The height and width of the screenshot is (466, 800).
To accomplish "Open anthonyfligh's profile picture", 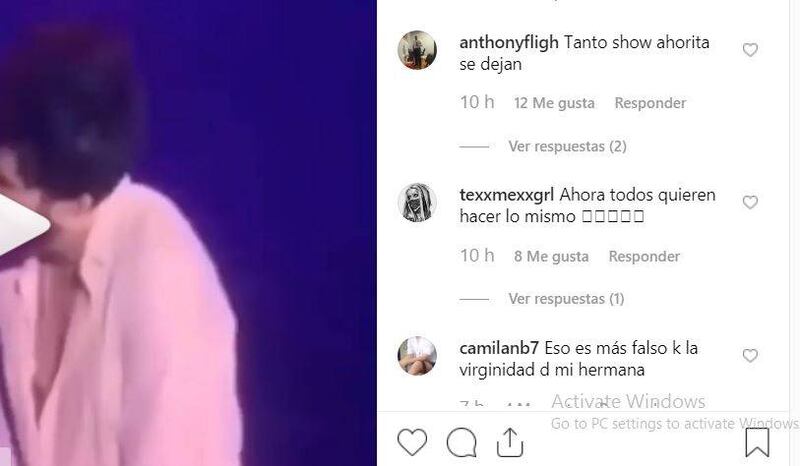I will pos(417,50).
